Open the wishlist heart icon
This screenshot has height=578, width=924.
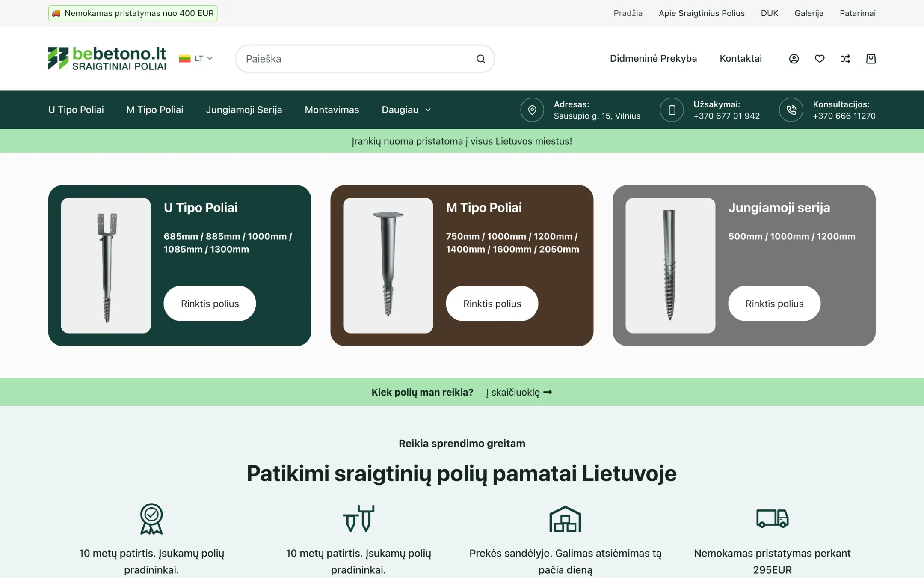click(820, 59)
